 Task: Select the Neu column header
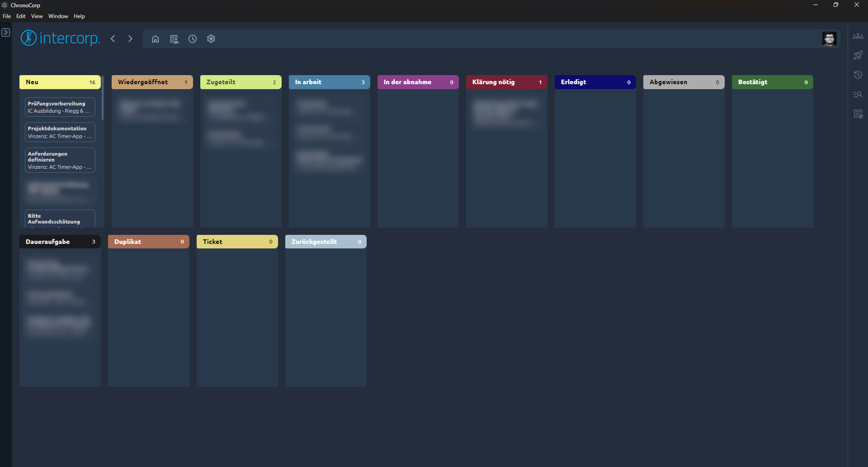60,82
